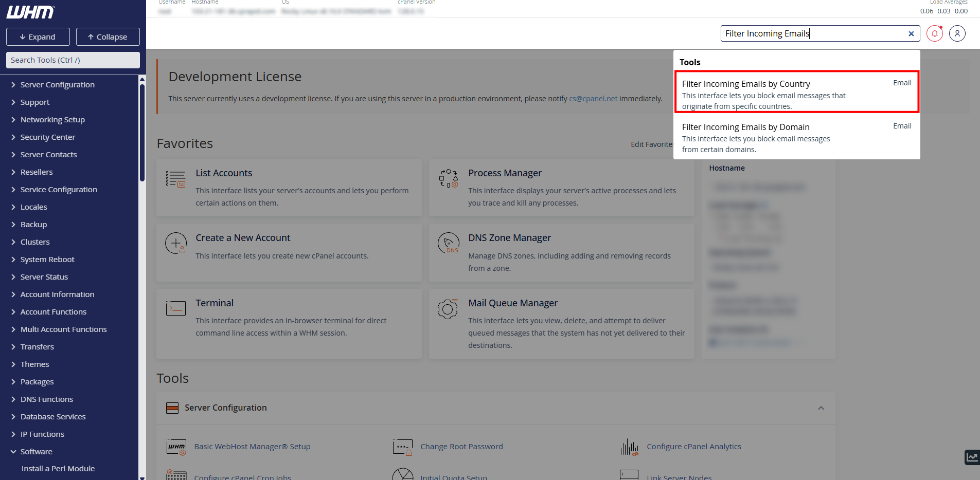Expand the Locales section
The image size is (980, 480).
coord(33,207)
